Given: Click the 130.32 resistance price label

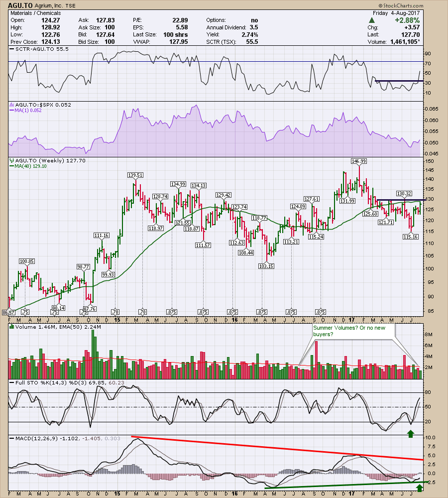Looking at the screenshot, I should click(404, 193).
